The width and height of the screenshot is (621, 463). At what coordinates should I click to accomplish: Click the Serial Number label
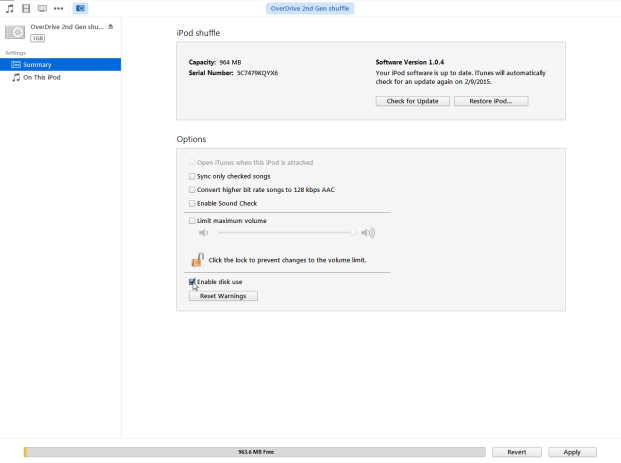211,73
